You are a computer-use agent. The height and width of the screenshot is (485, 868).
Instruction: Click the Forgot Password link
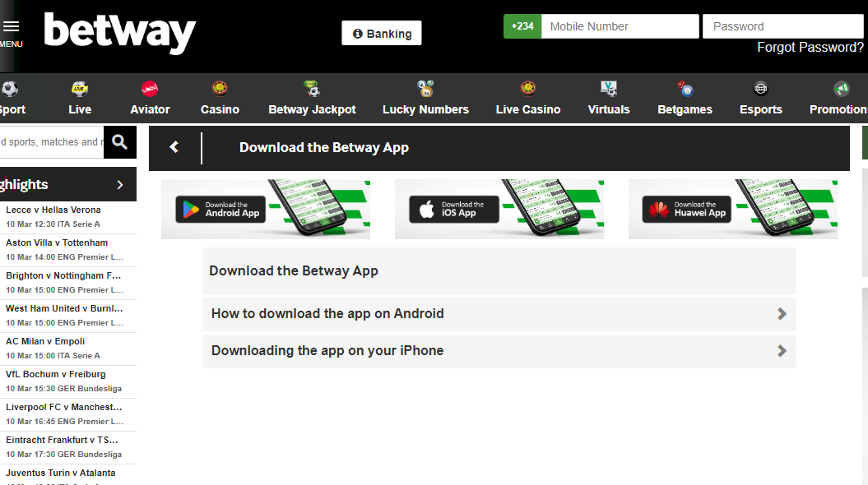click(810, 48)
